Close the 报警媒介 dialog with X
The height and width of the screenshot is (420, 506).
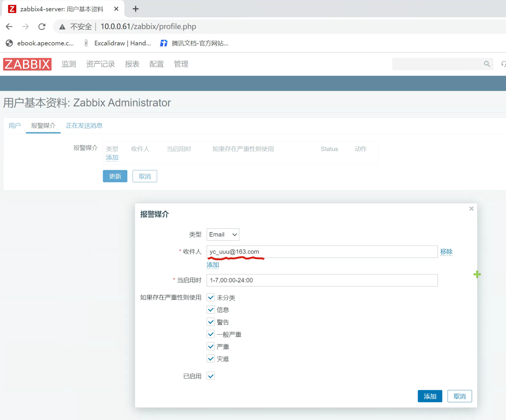(x=471, y=209)
